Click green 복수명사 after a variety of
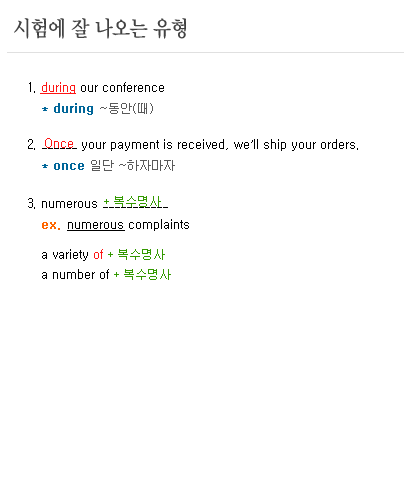This screenshot has width=410, height=480. point(141,255)
